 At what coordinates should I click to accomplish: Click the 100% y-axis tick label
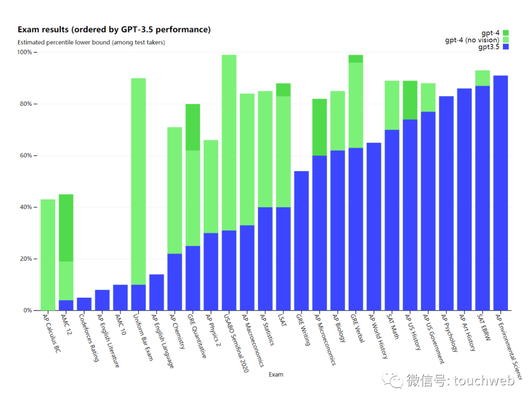(25, 52)
